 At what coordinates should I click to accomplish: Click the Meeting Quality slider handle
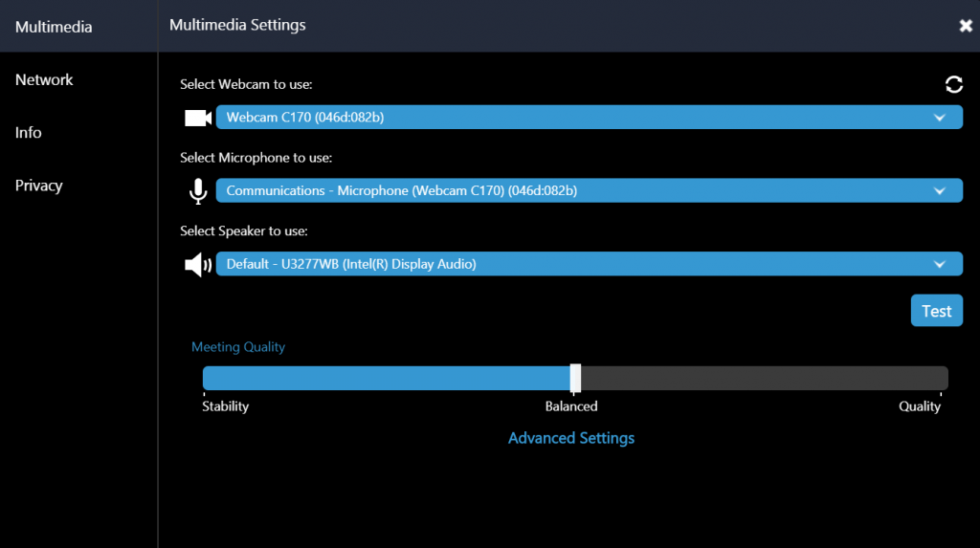575,378
